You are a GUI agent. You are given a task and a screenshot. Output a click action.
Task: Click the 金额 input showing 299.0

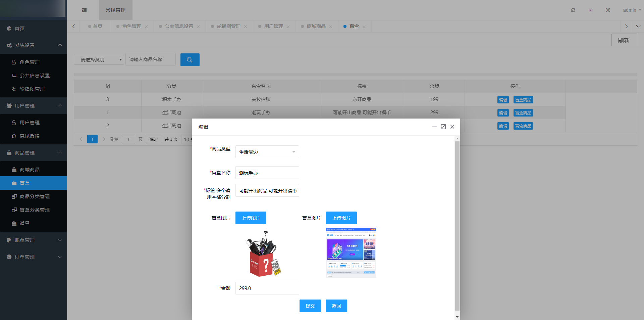point(267,288)
